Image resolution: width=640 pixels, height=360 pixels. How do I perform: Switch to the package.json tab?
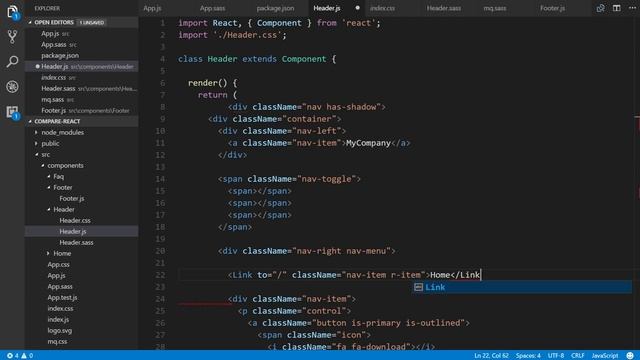click(x=275, y=8)
